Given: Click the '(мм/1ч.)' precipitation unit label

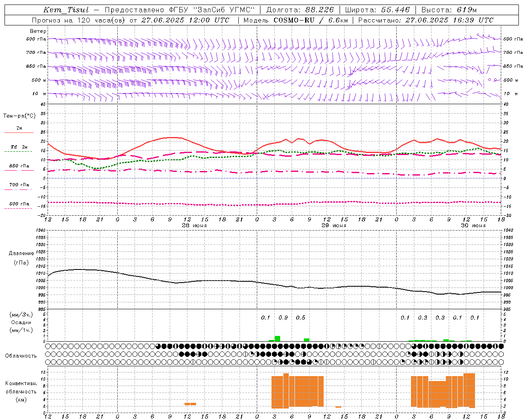Looking at the screenshot, I should [21, 330].
